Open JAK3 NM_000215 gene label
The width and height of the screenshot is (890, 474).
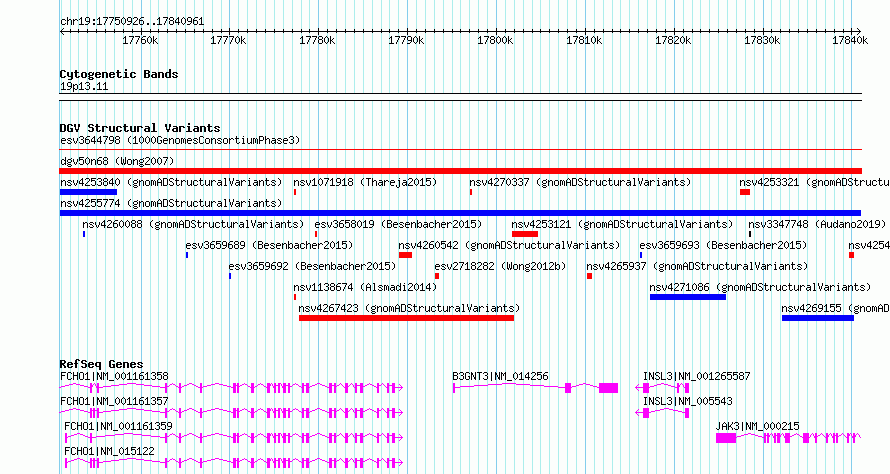pos(757,426)
